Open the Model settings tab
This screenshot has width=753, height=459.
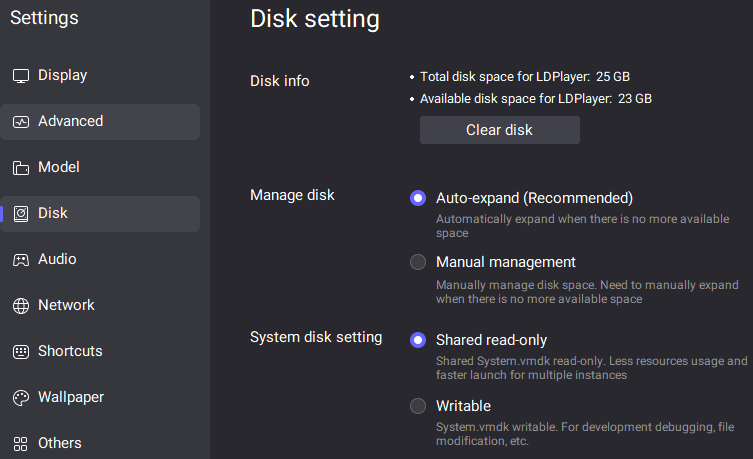(x=100, y=168)
